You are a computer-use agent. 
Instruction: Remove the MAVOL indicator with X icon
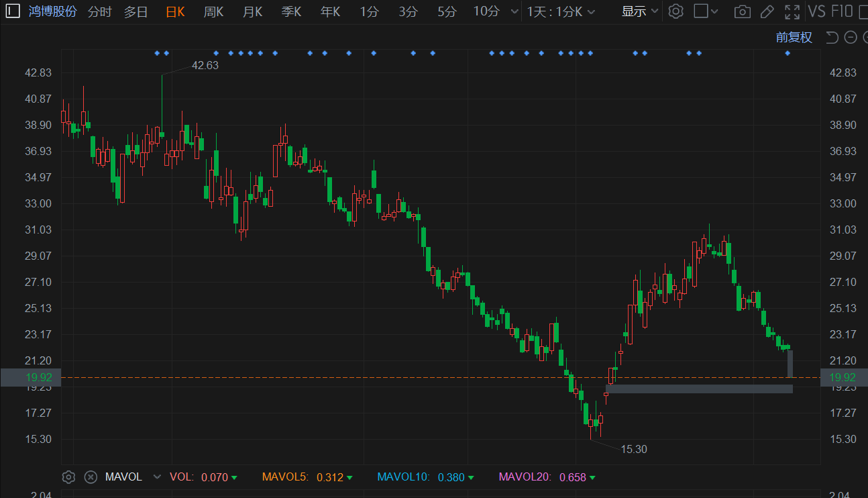point(91,477)
